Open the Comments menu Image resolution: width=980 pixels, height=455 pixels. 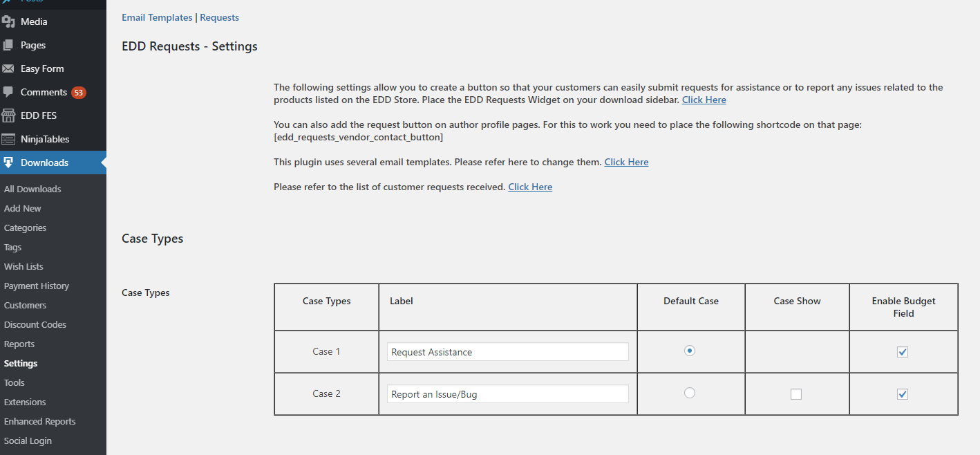(53, 92)
